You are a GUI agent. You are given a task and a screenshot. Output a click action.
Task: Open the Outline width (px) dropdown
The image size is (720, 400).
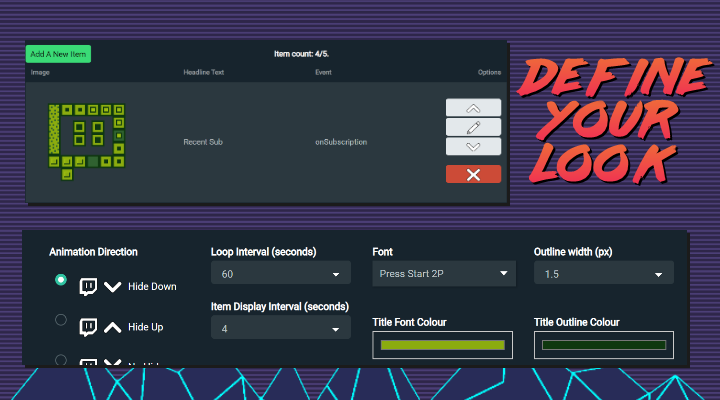[603, 274]
